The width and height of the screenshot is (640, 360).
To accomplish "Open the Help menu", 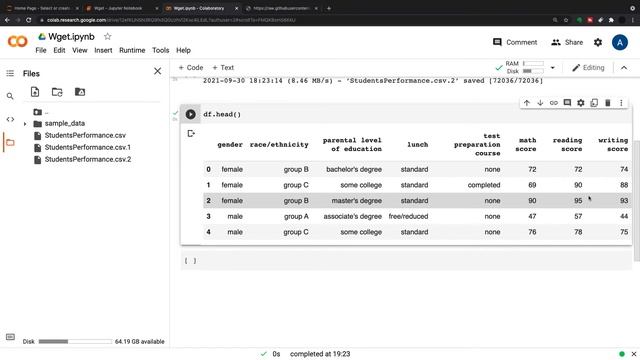I will [183, 50].
